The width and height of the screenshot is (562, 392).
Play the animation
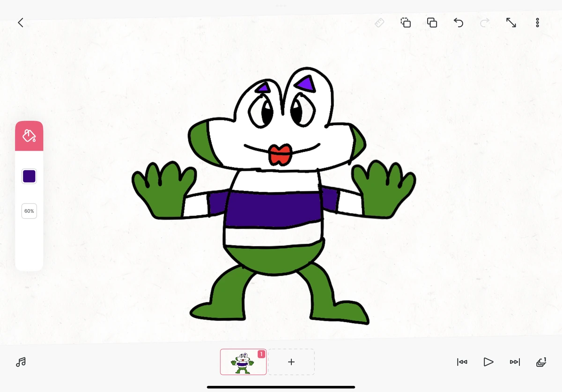[488, 362]
